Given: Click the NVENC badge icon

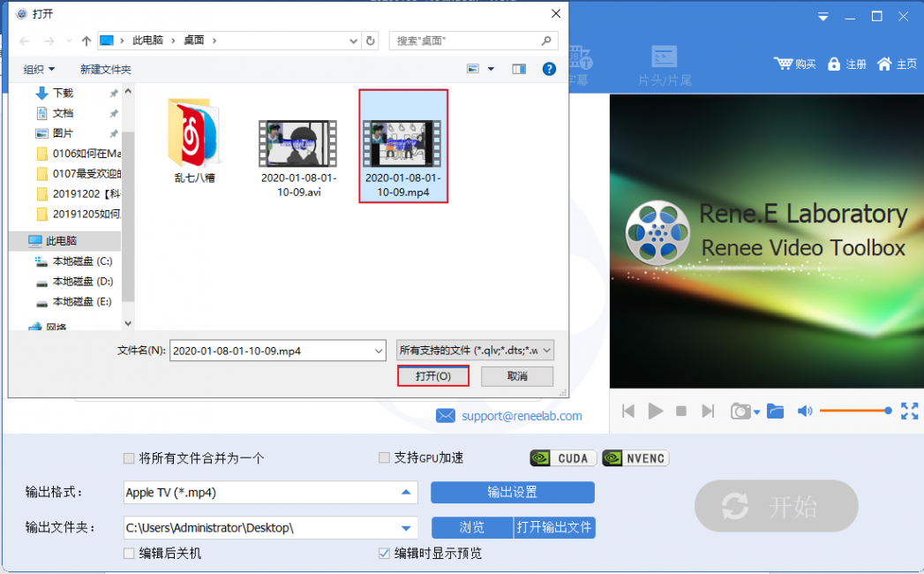Looking at the screenshot, I should coord(635,458).
